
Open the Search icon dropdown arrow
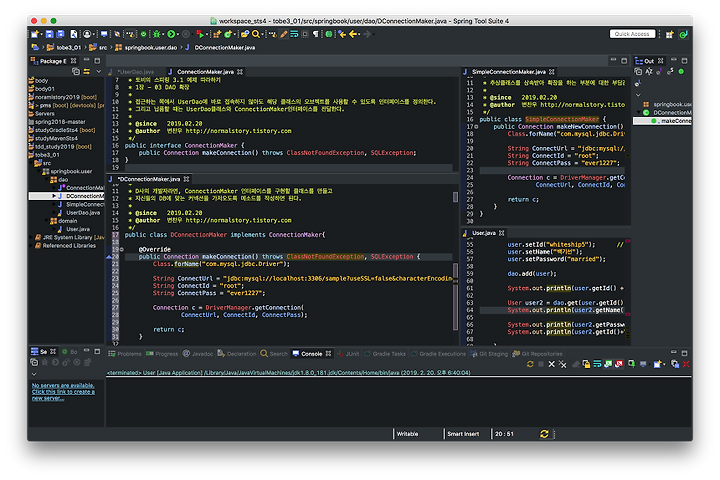262,34
